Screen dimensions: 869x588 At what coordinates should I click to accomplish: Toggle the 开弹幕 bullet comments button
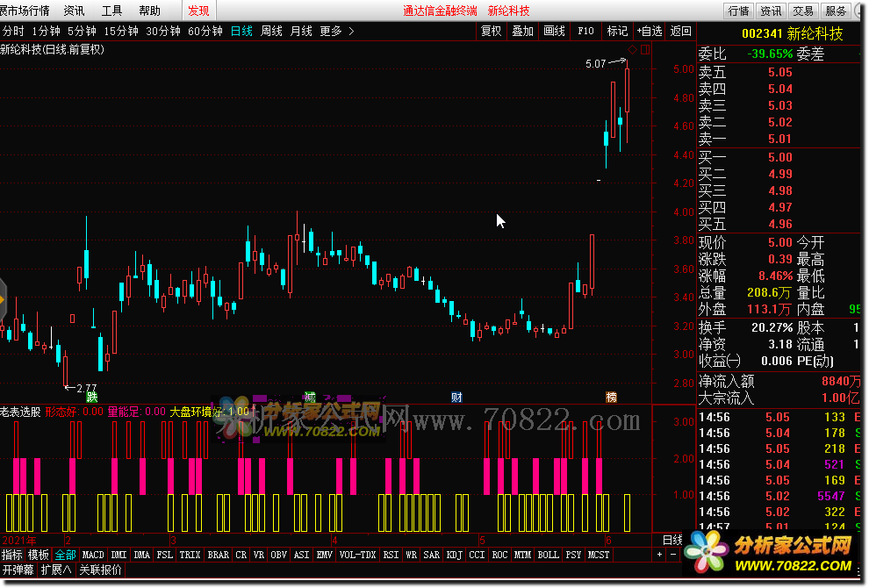tap(18, 570)
